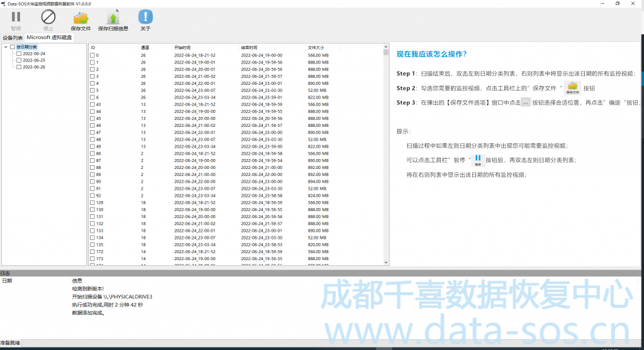Click the file list vertical scrollbar thumb
Image resolution: width=644 pixels, height=350 pixels.
[386, 53]
